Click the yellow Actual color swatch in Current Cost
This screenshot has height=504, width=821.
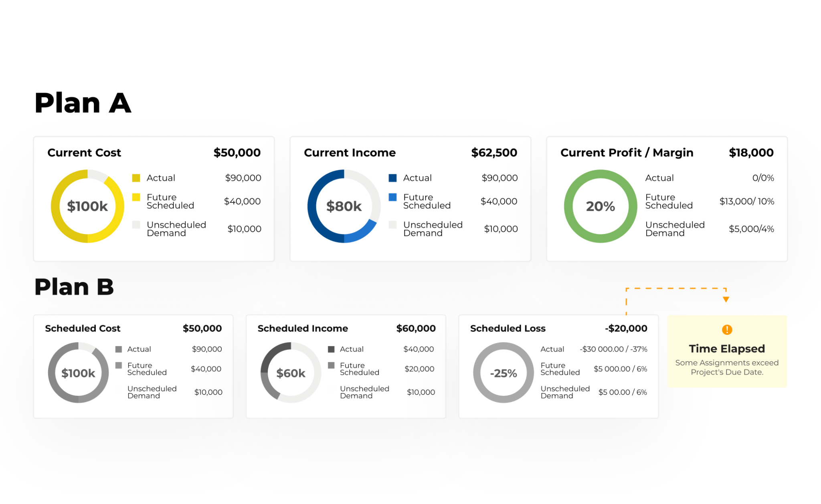pyautogui.click(x=136, y=177)
